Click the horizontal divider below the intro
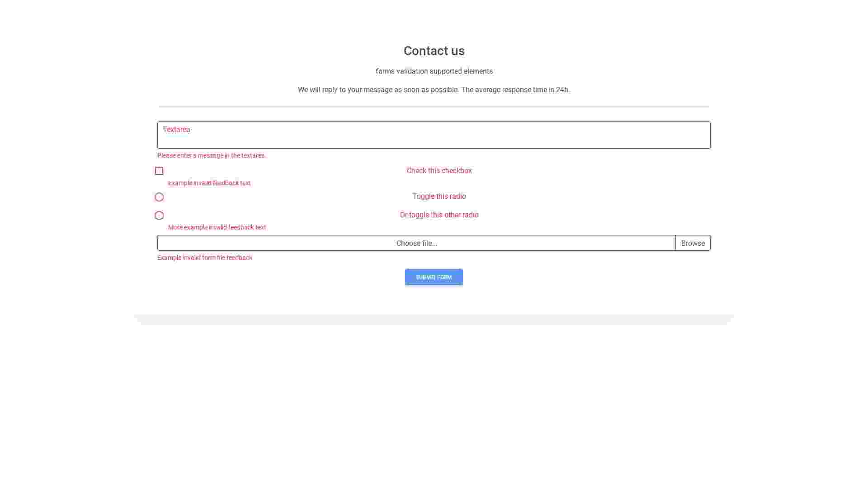The height and width of the screenshot is (488, 868). [x=434, y=107]
